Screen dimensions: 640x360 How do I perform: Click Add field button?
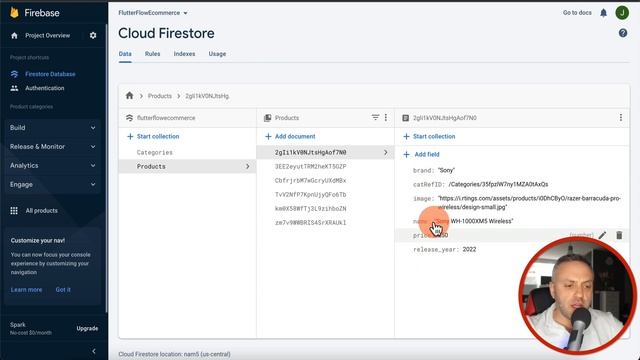[422, 154]
